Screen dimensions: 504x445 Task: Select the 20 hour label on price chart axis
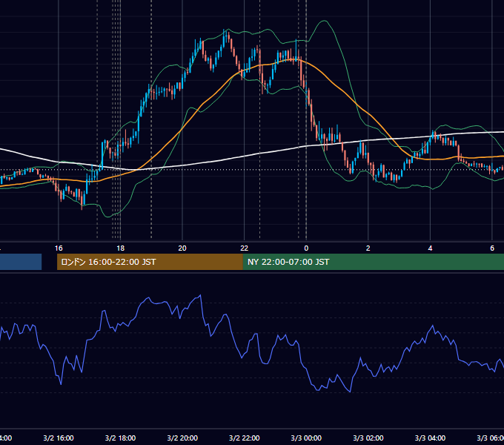coord(182,248)
